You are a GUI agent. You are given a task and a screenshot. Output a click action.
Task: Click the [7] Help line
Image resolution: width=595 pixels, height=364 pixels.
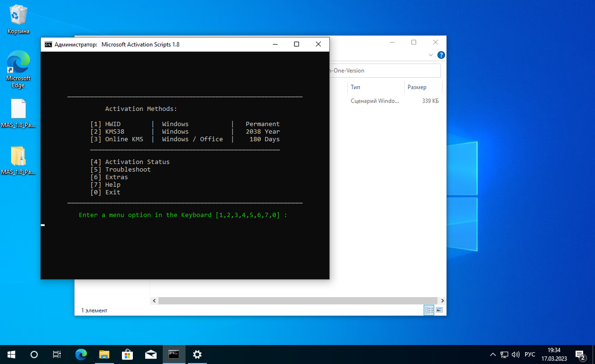pos(105,185)
